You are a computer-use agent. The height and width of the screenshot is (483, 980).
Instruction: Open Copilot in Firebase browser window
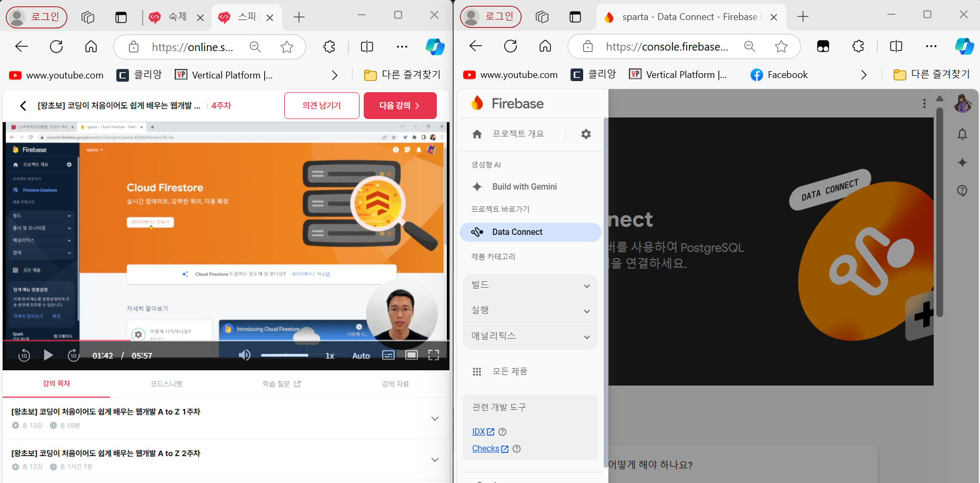point(964,46)
